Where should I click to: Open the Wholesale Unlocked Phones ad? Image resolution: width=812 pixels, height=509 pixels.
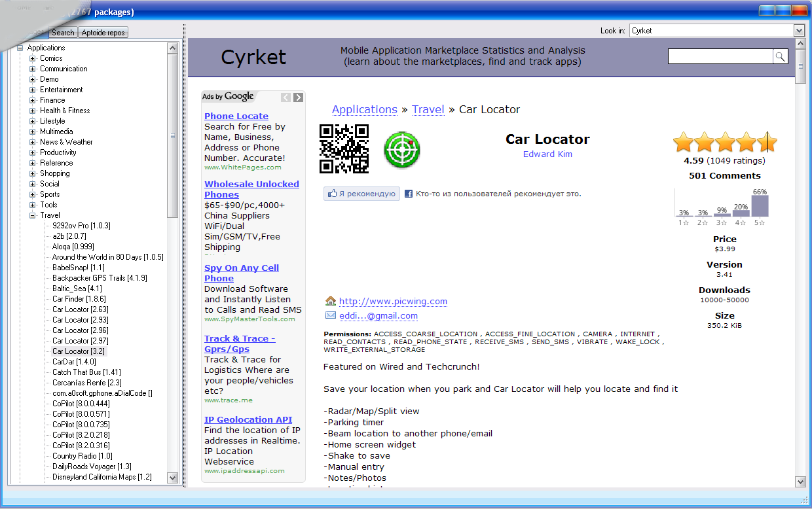[251, 189]
